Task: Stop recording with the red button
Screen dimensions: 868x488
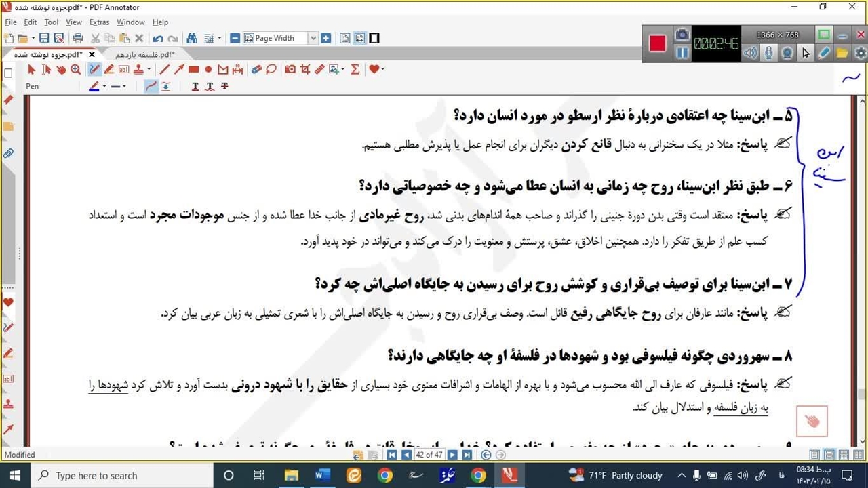Action: [657, 43]
